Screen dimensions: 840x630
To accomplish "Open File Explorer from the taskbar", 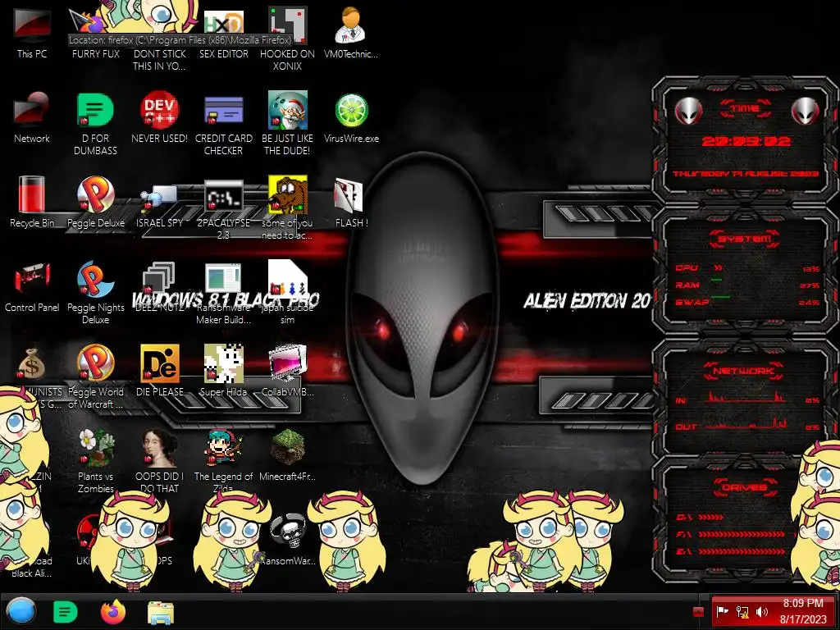I will click(161, 613).
